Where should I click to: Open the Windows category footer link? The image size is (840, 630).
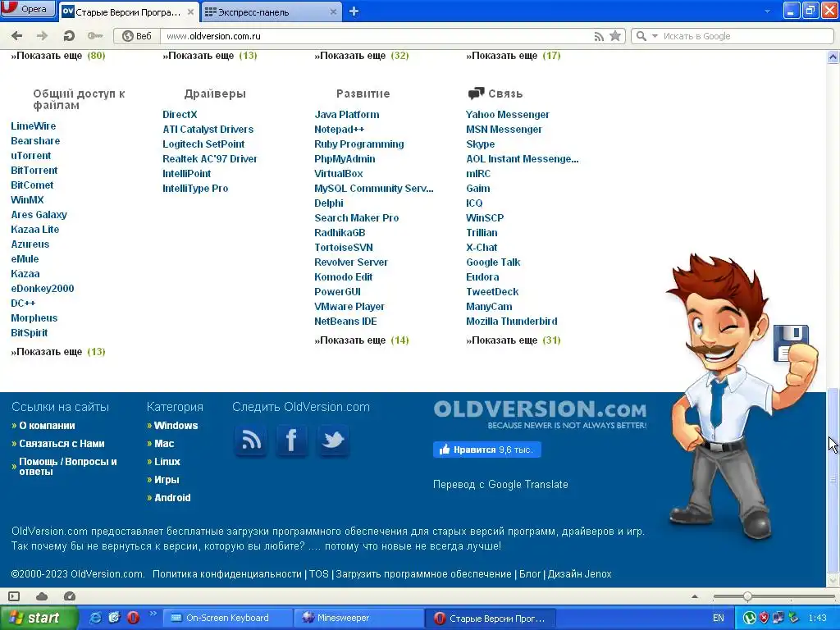pos(176,426)
